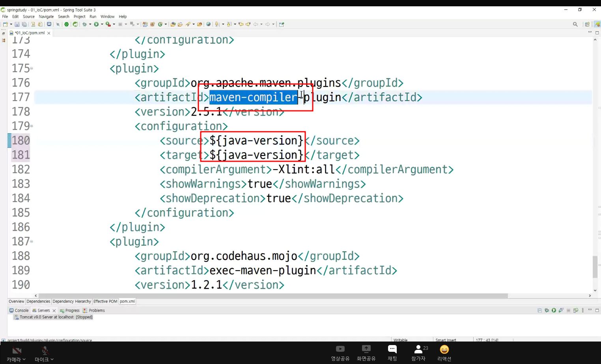601x364 pixels.
Task: Click the Debug bug icon in toolbar
Action: pyautogui.click(x=84, y=24)
